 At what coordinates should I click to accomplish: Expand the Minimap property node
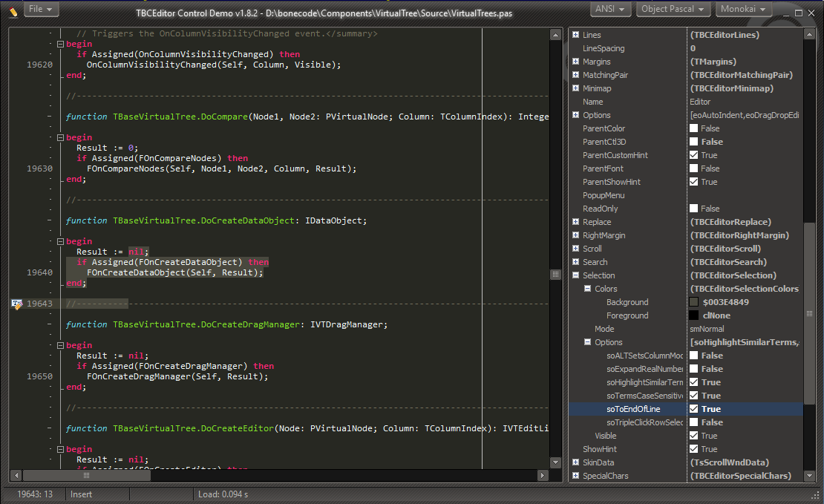click(576, 88)
